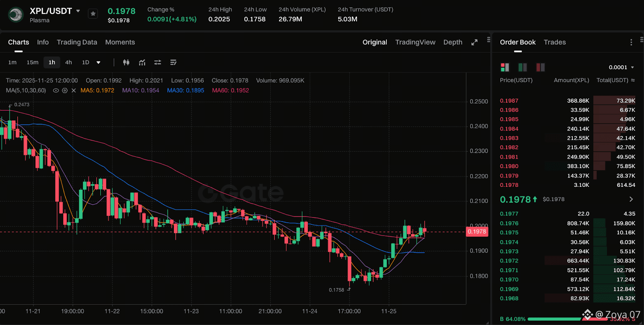Viewport: 644px width, 325px height.
Task: Click ask price 0.1980 row
Action: pos(568,166)
